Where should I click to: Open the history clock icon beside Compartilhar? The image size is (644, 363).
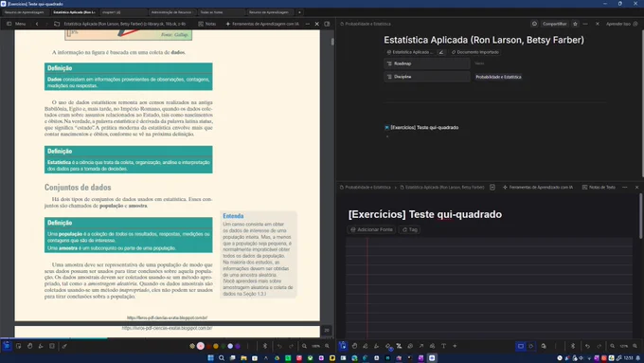[534, 24]
